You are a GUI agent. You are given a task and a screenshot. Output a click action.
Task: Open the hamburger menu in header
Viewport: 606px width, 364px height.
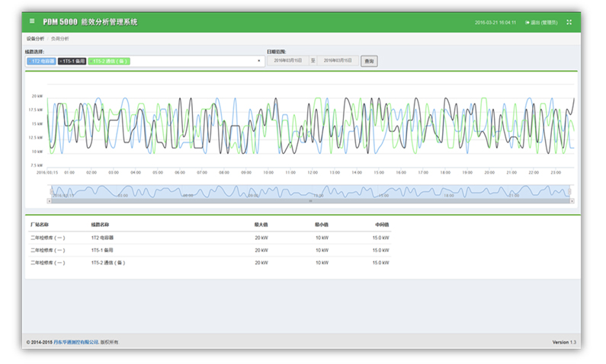tap(32, 22)
